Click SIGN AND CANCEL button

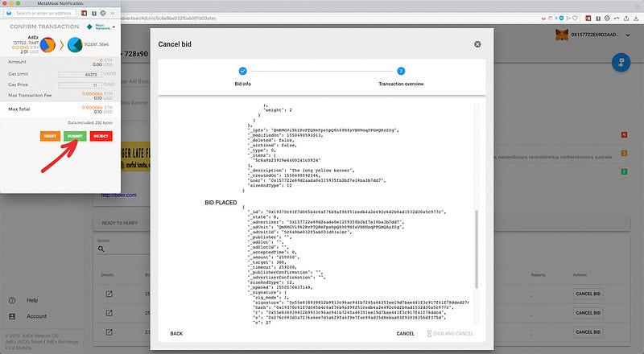450,333
